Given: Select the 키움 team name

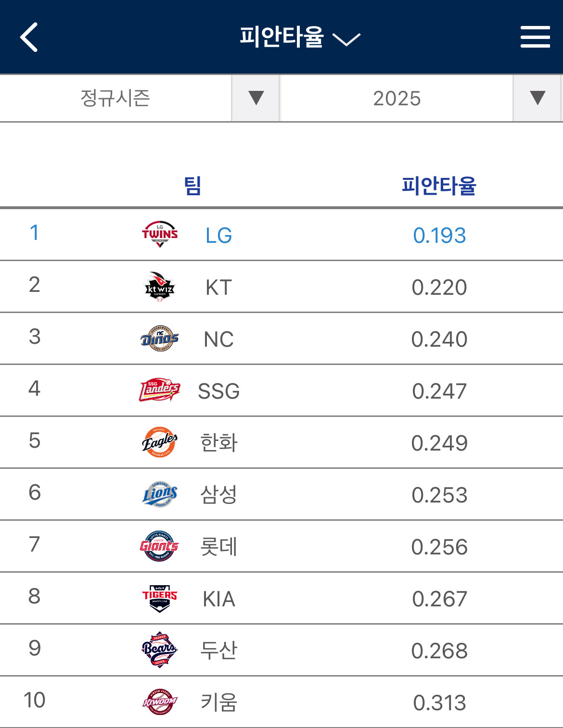Looking at the screenshot, I should (x=218, y=703).
